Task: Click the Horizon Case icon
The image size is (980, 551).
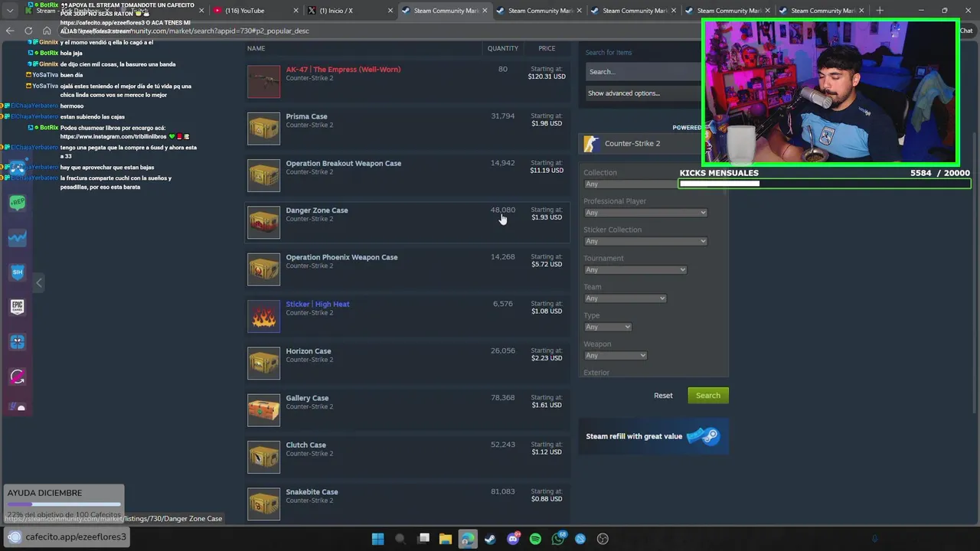Action: (x=263, y=364)
